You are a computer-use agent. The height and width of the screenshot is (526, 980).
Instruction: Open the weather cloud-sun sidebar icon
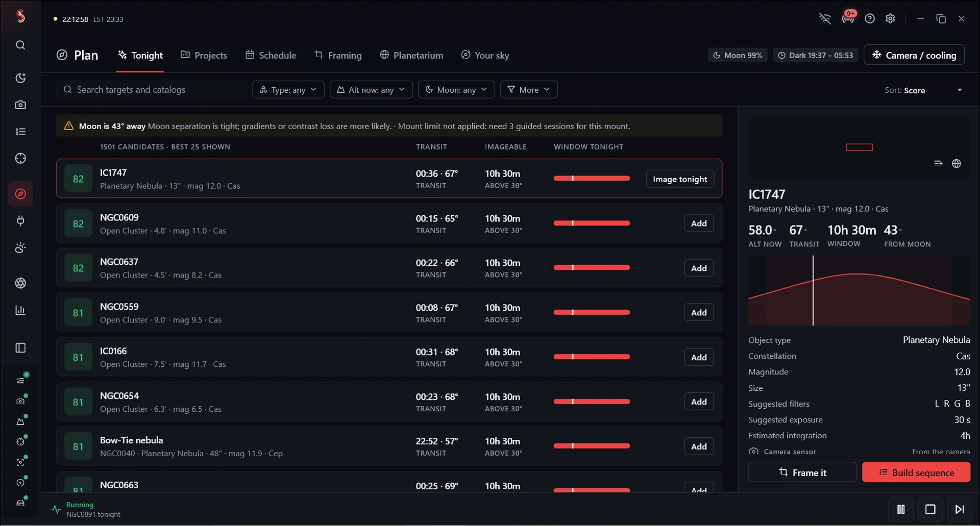20,248
